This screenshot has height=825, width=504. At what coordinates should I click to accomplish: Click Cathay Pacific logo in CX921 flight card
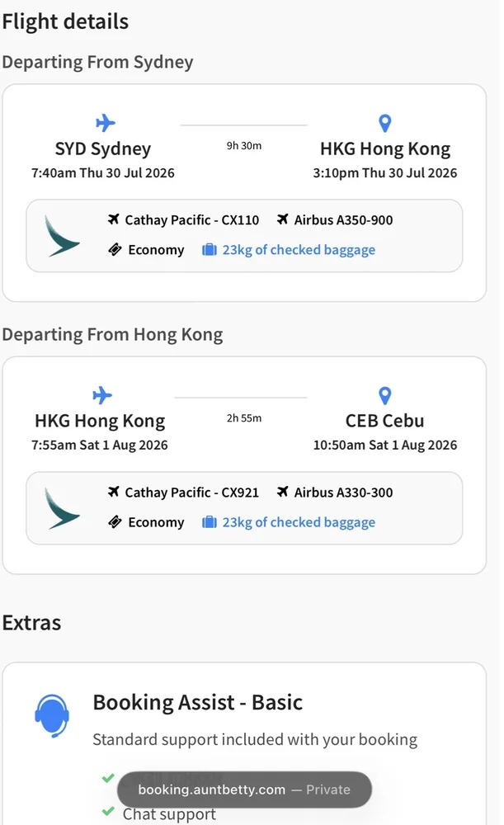62,509
